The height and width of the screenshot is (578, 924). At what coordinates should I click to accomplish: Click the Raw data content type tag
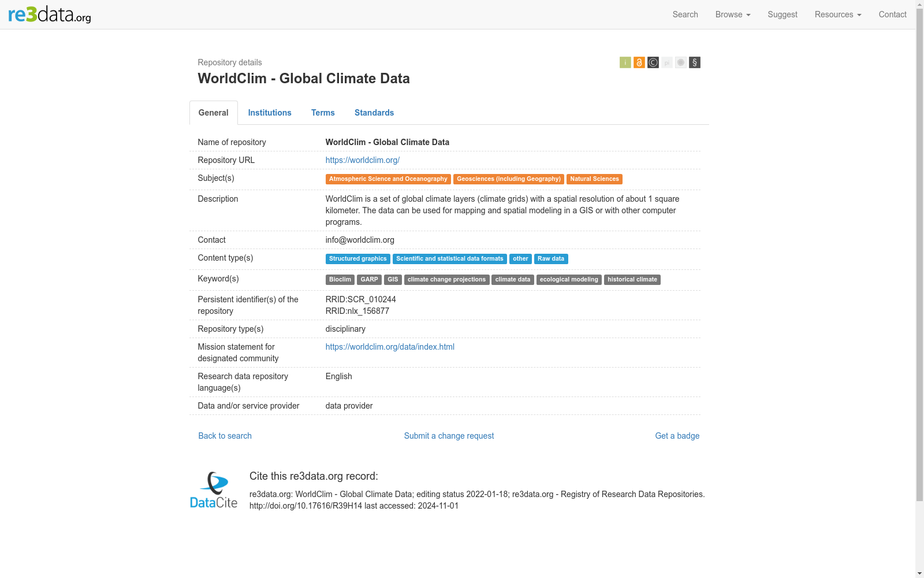551,259
